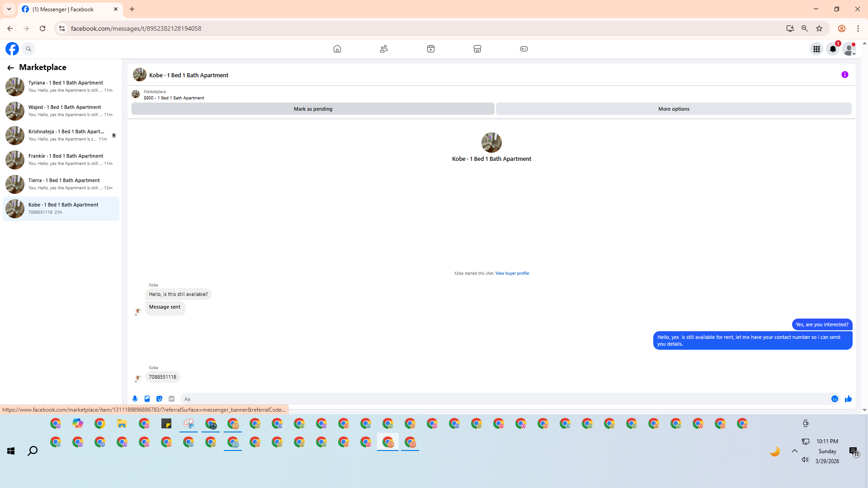Screen dimensions: 868x488
Task: Open the Reels video icon
Action: pyautogui.click(x=431, y=49)
